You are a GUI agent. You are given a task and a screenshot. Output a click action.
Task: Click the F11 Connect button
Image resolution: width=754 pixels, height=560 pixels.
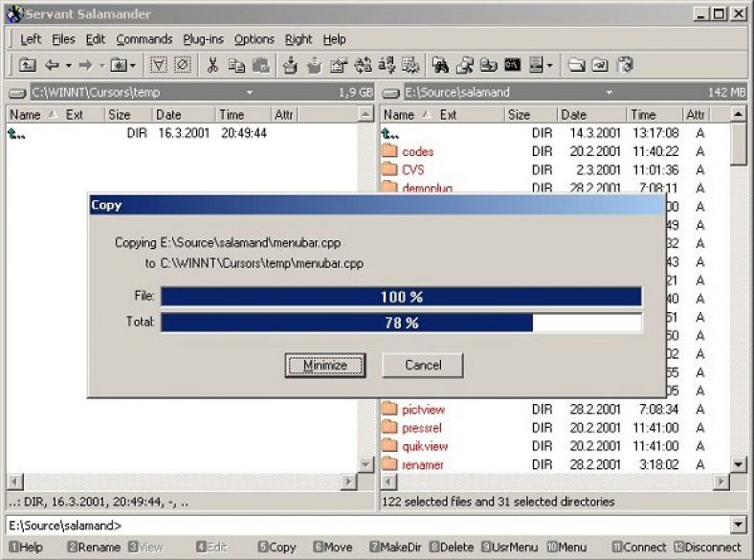click(639, 548)
